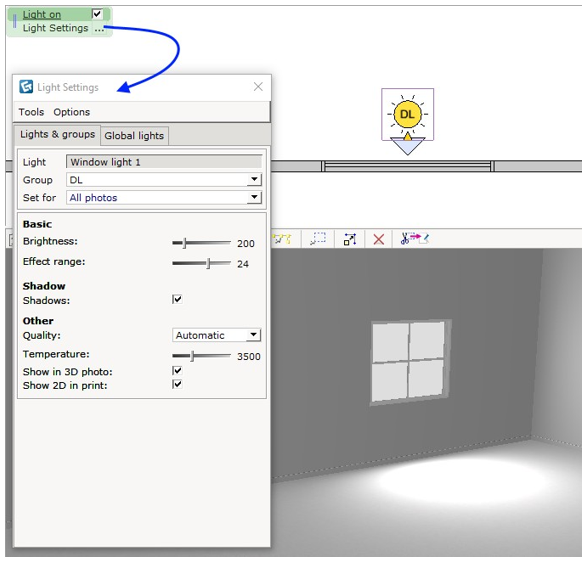Toggle the Shadows checkbox
This screenshot has height=564, width=585.
tap(177, 299)
